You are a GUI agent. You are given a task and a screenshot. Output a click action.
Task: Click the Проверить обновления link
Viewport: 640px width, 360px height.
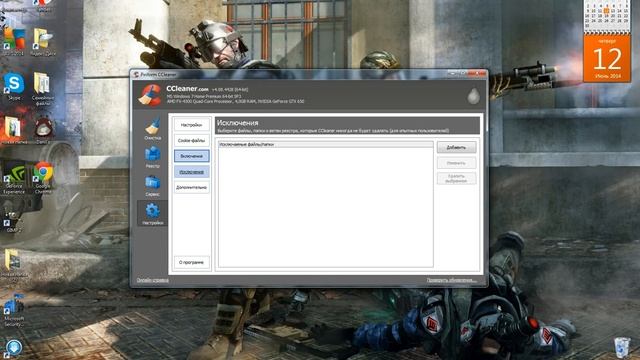click(452, 280)
